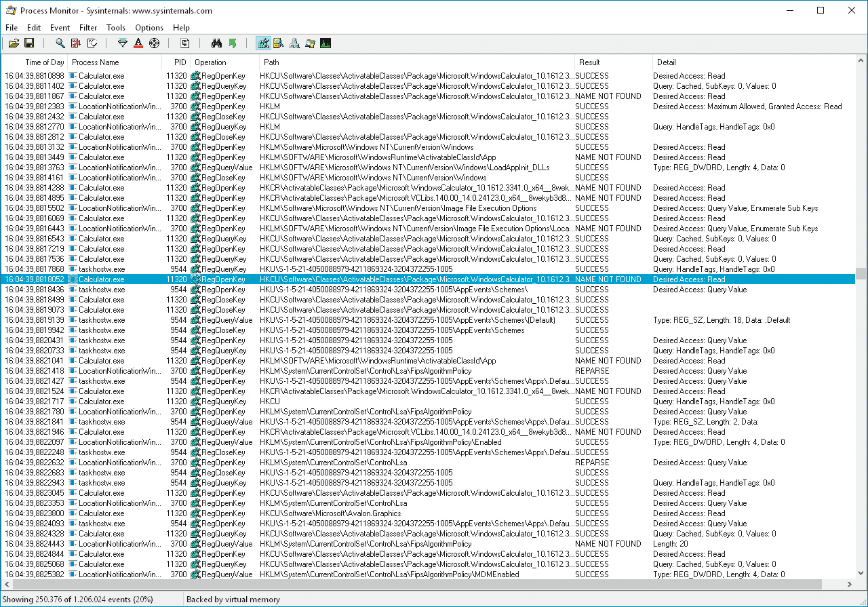The width and height of the screenshot is (868, 607).
Task: Toggle Autoscroll in the toolbar
Action: coord(76,43)
